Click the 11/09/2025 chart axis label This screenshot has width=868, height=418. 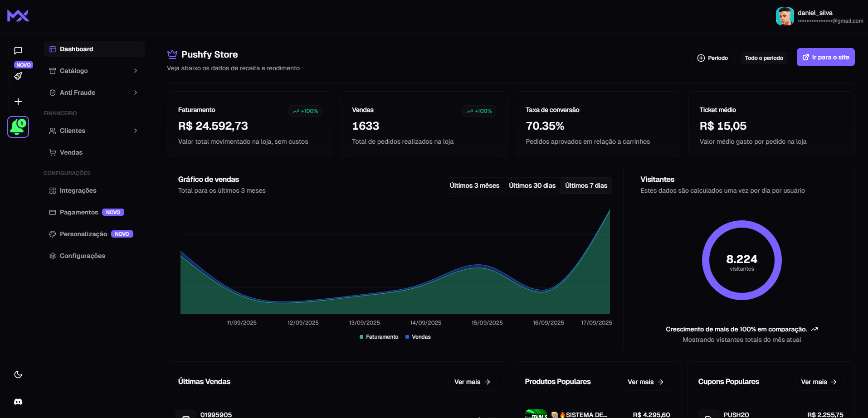(242, 323)
